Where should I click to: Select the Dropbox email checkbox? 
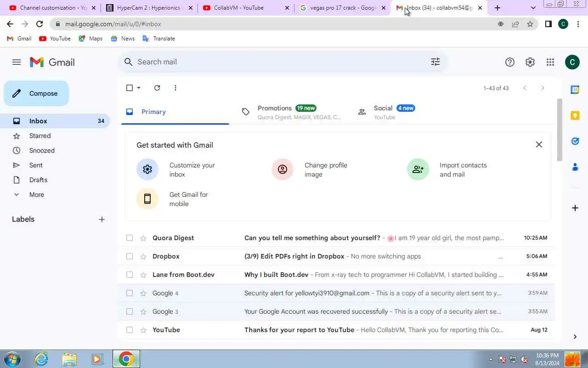pyautogui.click(x=130, y=256)
